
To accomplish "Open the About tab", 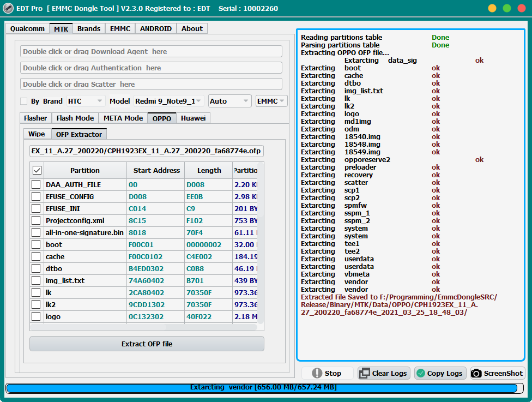I will [192, 28].
